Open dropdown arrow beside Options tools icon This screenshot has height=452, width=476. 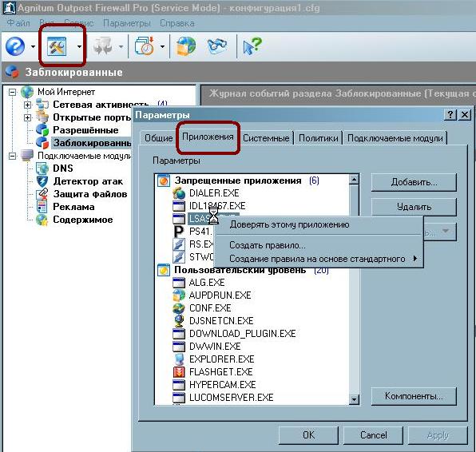point(79,47)
